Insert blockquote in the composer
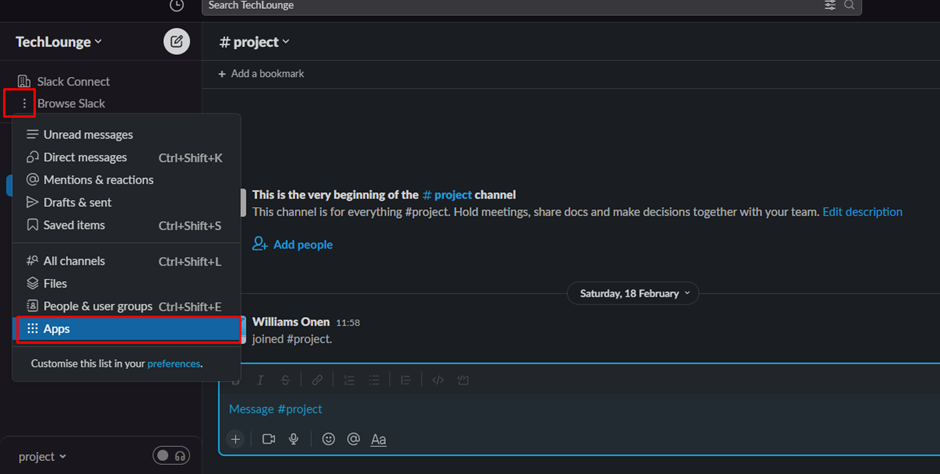 pyautogui.click(x=405, y=380)
